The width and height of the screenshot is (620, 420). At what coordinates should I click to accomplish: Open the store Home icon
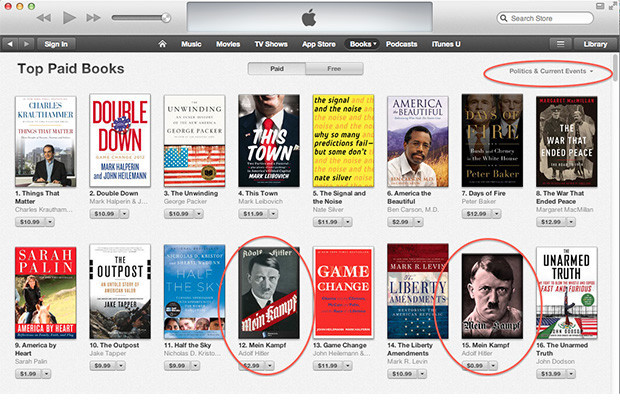(163, 44)
